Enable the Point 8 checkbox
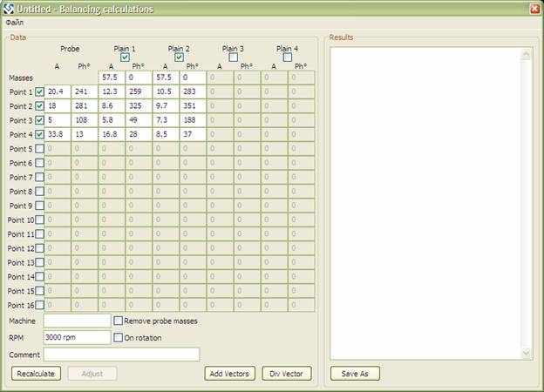 [39, 192]
